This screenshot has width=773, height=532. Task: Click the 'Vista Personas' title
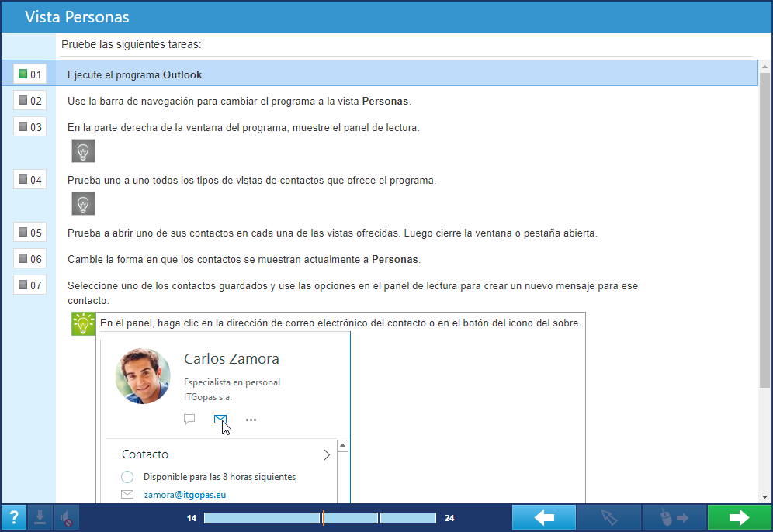click(x=77, y=17)
